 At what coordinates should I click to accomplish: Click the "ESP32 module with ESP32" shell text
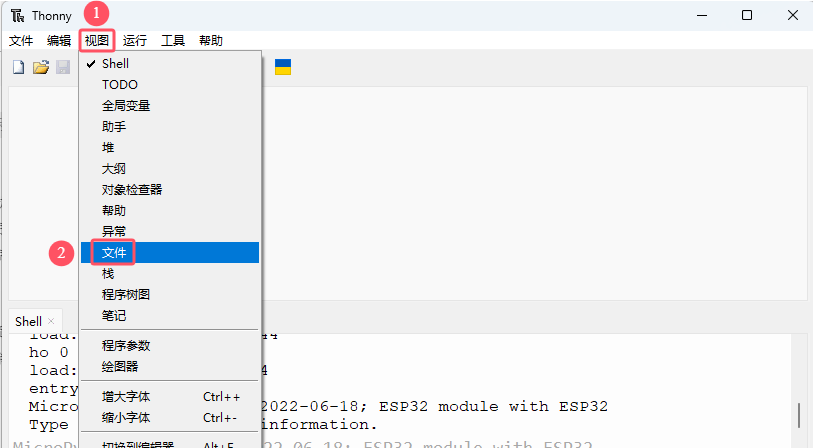coord(493,407)
